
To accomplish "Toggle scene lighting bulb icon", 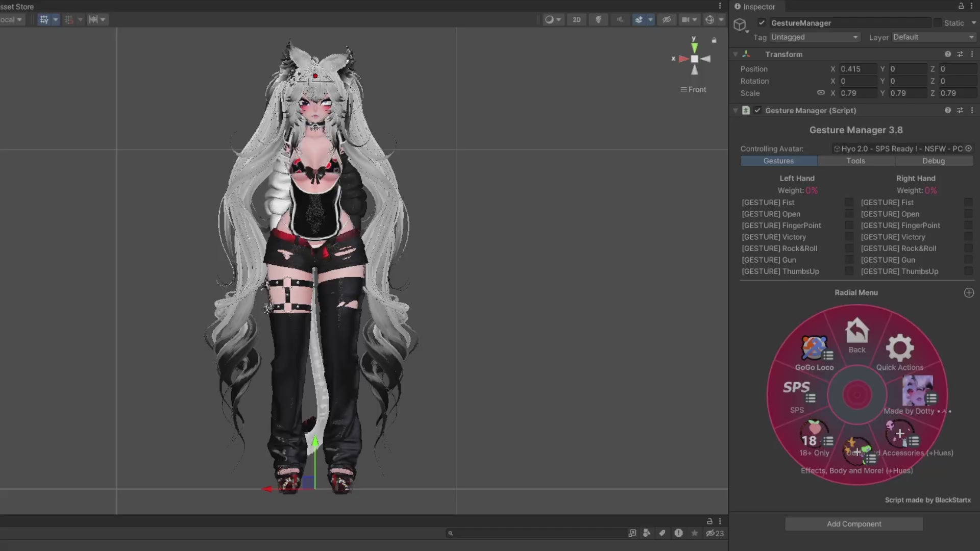I will tap(598, 19).
